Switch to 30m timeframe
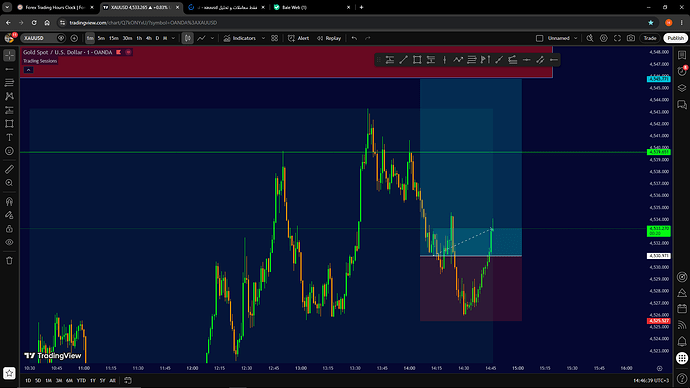690x388 pixels. coord(127,38)
